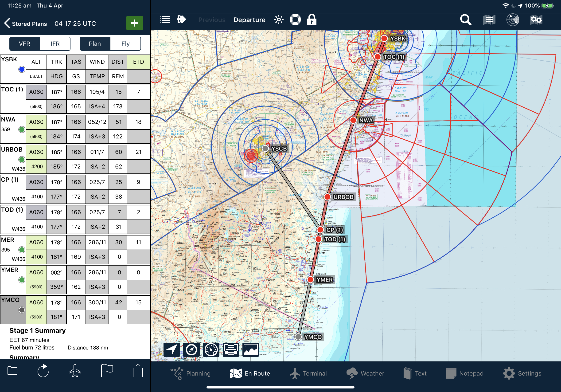Open the flight plan list icon

tap(165, 20)
